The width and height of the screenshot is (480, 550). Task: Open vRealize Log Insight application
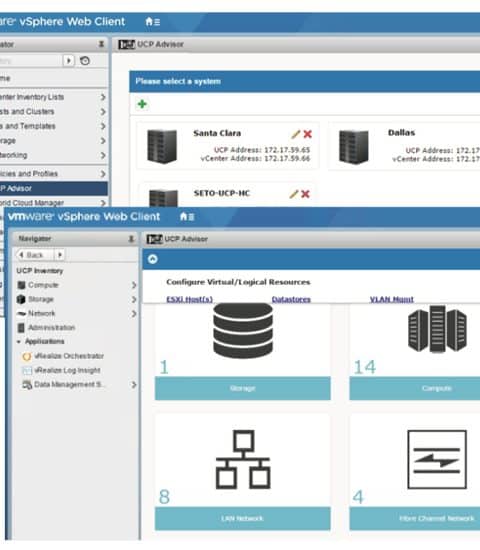click(67, 370)
